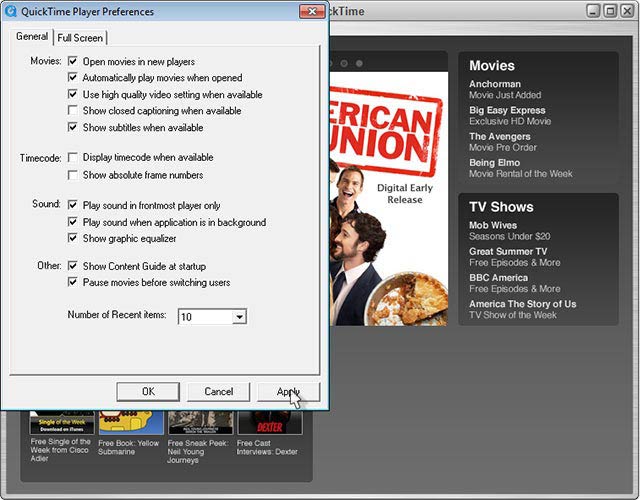Close the QuickTime Player Preferences dialog
This screenshot has height=500, width=640.
point(312,11)
